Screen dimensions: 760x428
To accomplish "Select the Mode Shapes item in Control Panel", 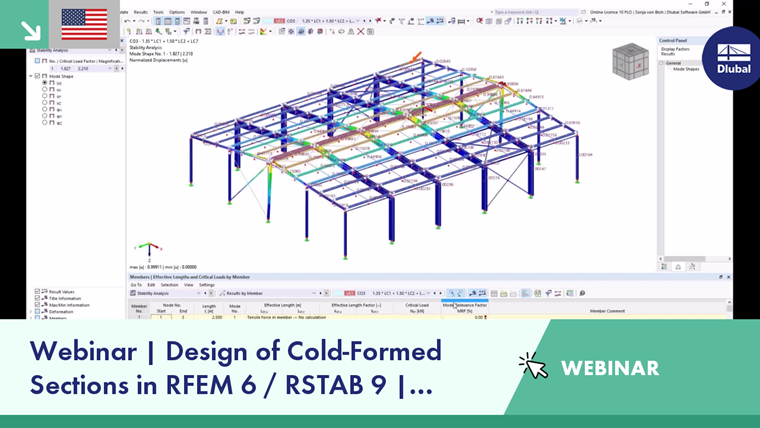I will tap(686, 69).
